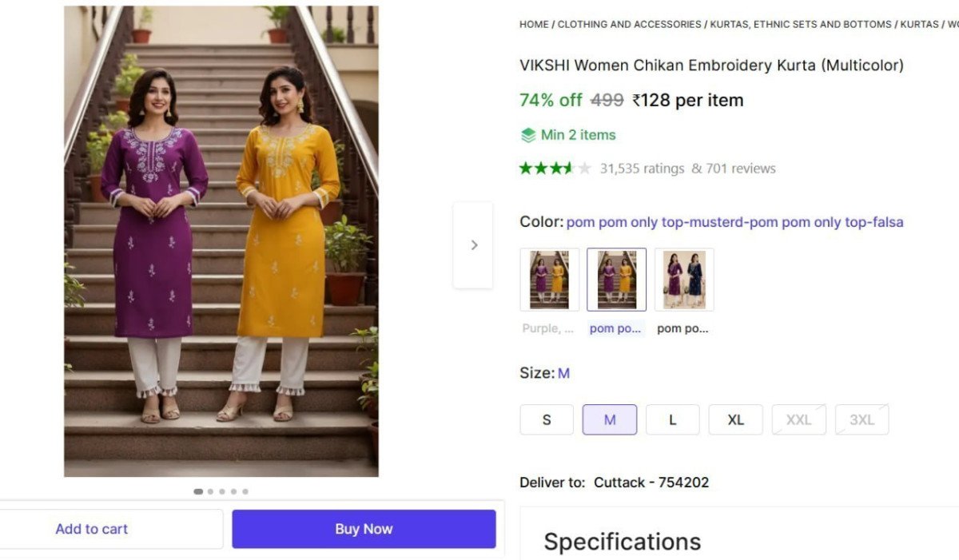This screenshot has width=959, height=560.
Task: Click the pom pom color name link
Action: (734, 222)
